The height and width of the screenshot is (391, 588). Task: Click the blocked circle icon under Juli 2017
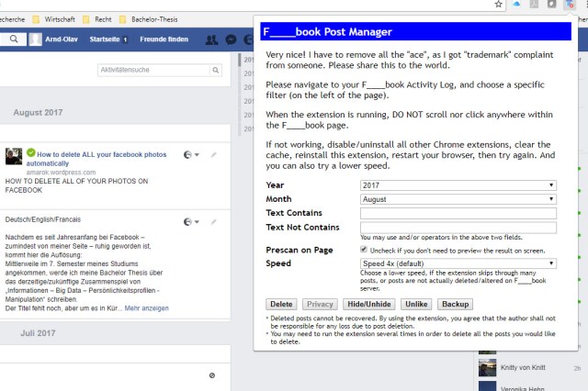[x=212, y=375]
